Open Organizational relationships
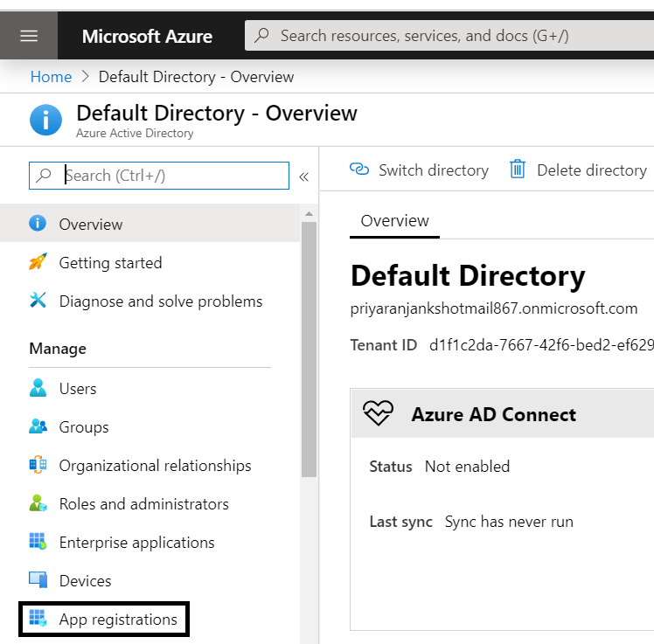 pyautogui.click(x=150, y=465)
